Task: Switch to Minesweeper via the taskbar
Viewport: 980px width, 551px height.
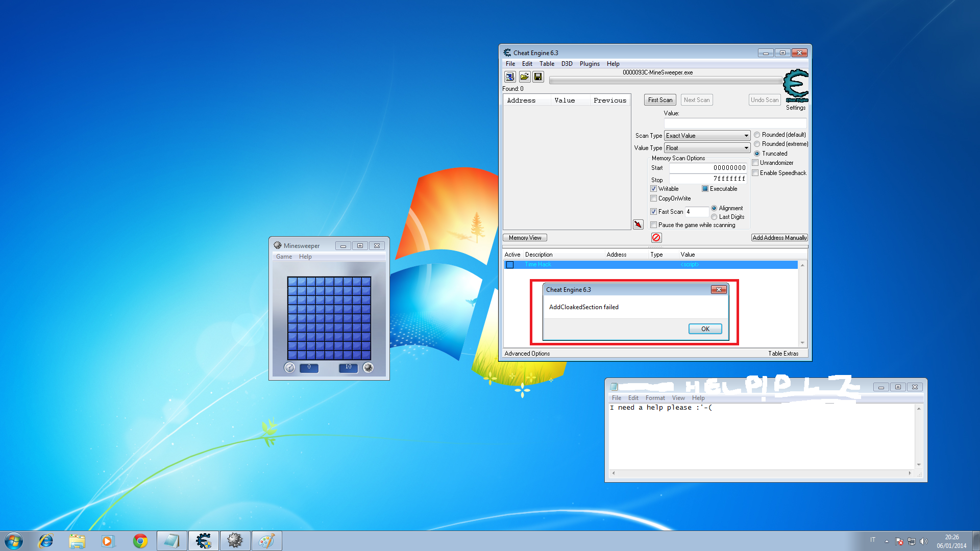Action: (235, 541)
